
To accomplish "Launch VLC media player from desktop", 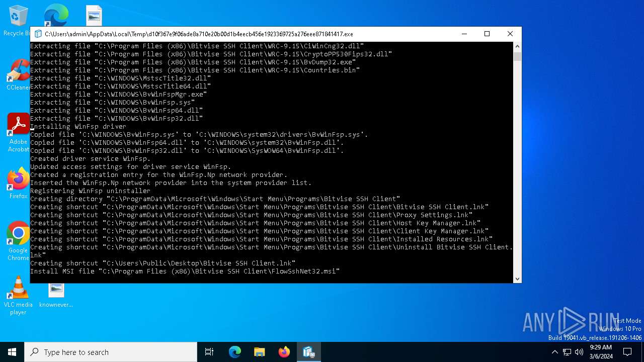I will [x=18, y=296].
